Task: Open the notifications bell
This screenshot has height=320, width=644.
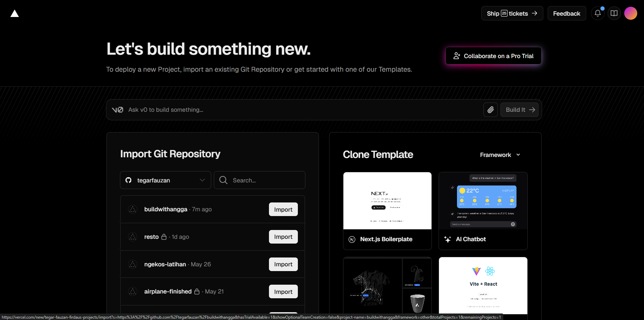Action: tap(598, 13)
